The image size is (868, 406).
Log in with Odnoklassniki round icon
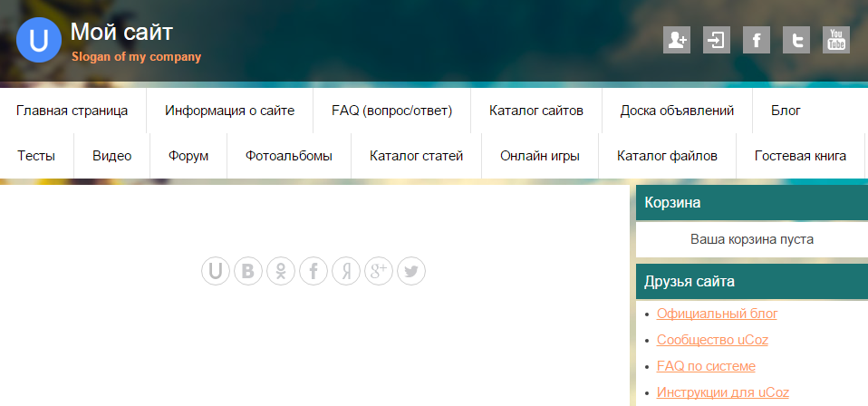tap(281, 271)
